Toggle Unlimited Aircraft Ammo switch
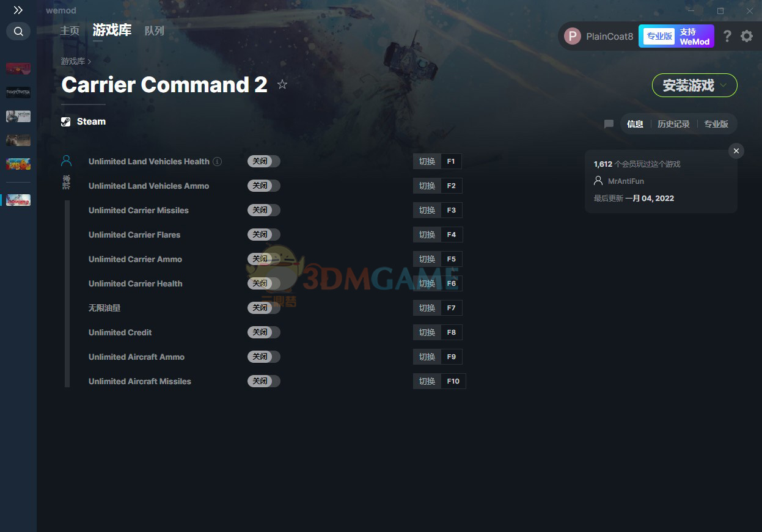 coord(264,357)
